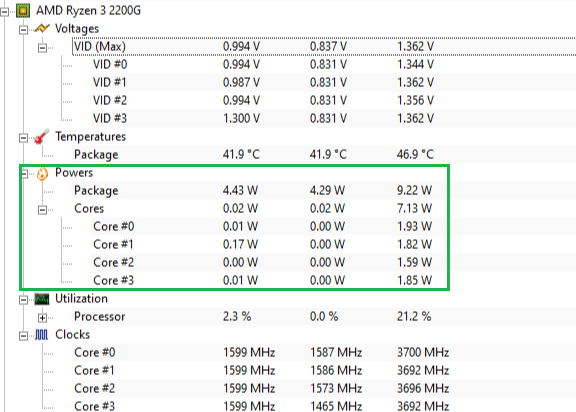Collapse the Utilization section
576x412 pixels.
pos(23,300)
